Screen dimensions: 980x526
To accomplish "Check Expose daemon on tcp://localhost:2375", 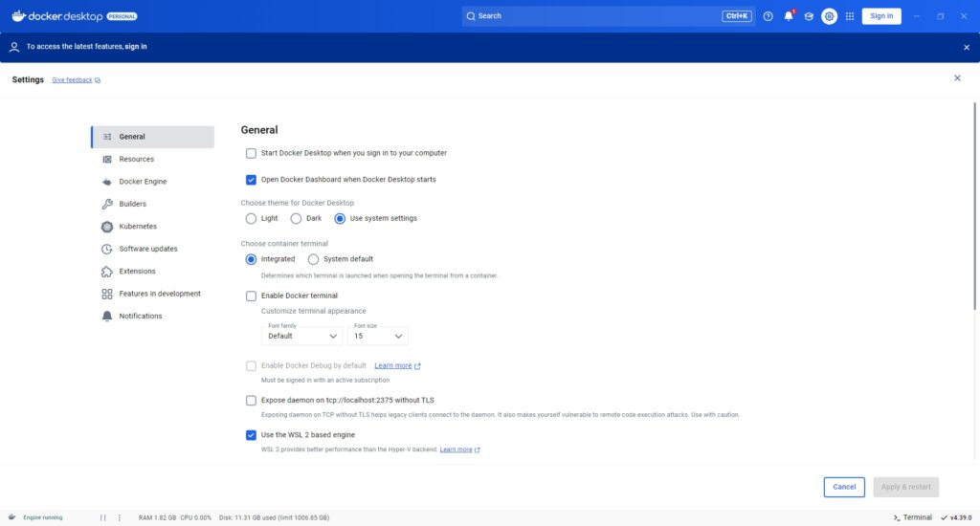I will 251,401.
